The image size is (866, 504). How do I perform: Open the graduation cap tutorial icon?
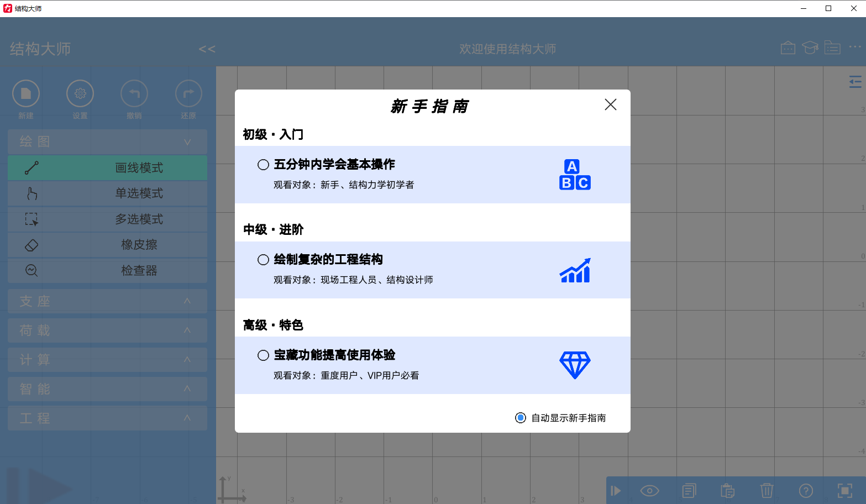click(810, 48)
